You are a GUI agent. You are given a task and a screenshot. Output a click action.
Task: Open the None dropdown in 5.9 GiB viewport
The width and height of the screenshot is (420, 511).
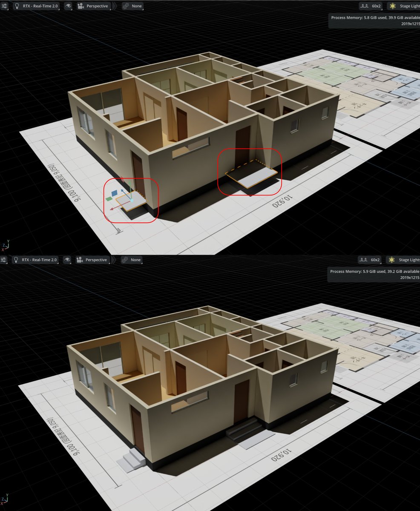(x=132, y=260)
